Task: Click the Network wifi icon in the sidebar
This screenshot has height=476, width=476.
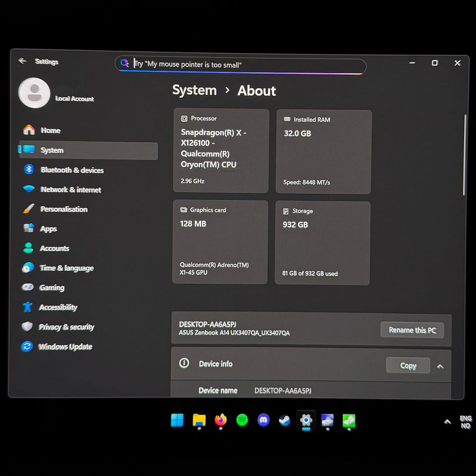Action: click(29, 188)
